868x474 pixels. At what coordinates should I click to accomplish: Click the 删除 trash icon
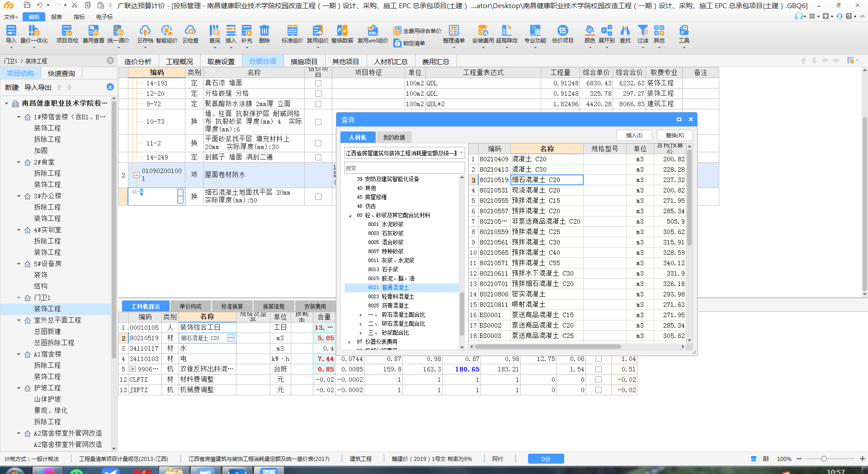coord(264,34)
